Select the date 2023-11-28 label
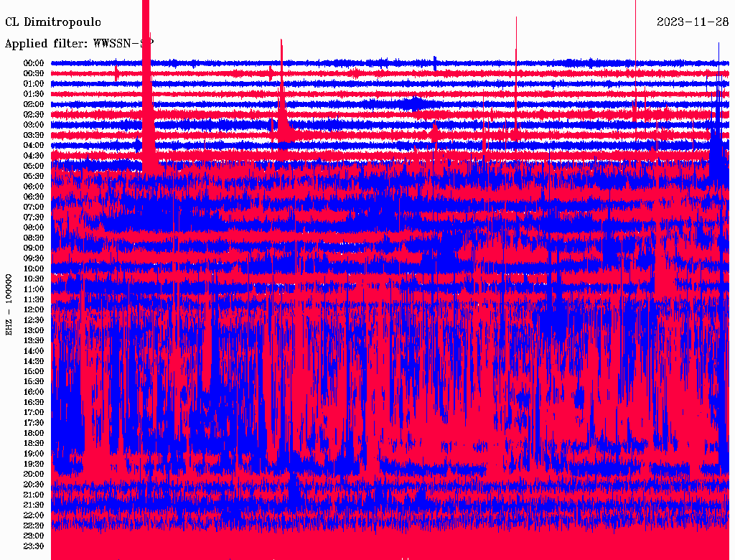735x560 pixels. (x=692, y=22)
